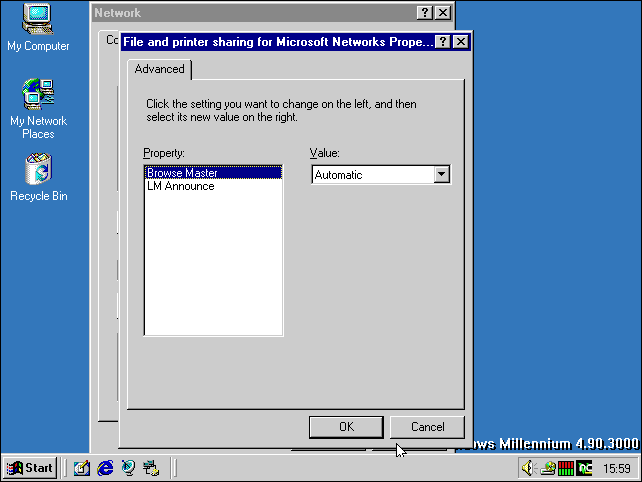Viewport: 642px width, 482px height.
Task: Click the help question mark in sharing dialog
Action: tap(443, 42)
